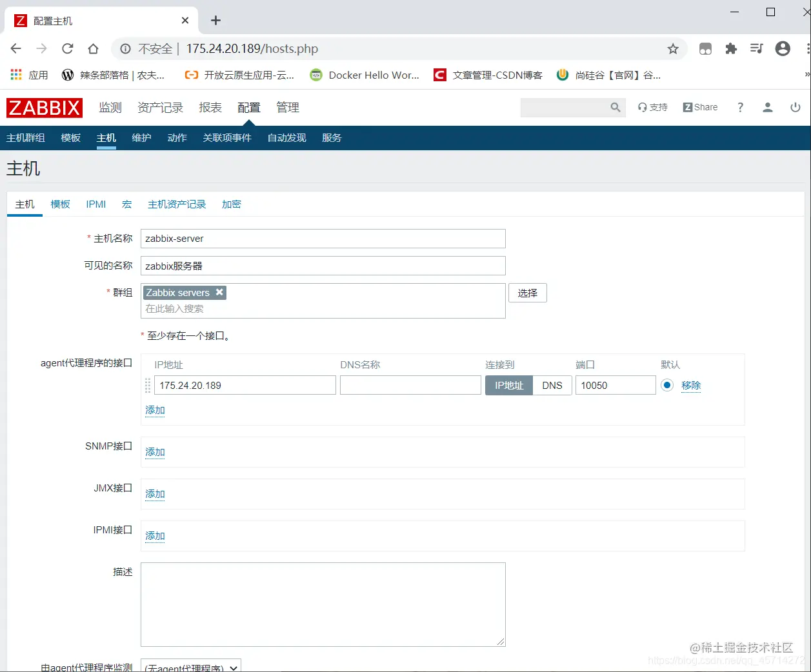Click the search magnifier icon in Zabbix header
The width and height of the screenshot is (811, 672).
[x=616, y=107]
